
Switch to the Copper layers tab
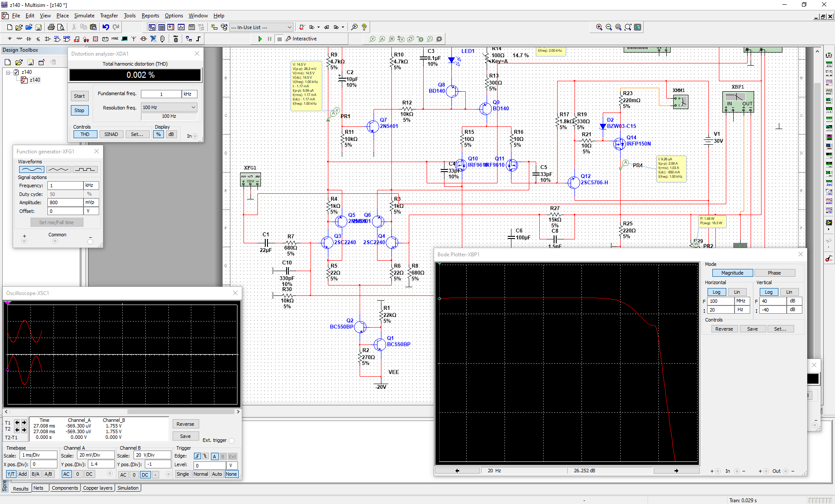(x=97, y=488)
